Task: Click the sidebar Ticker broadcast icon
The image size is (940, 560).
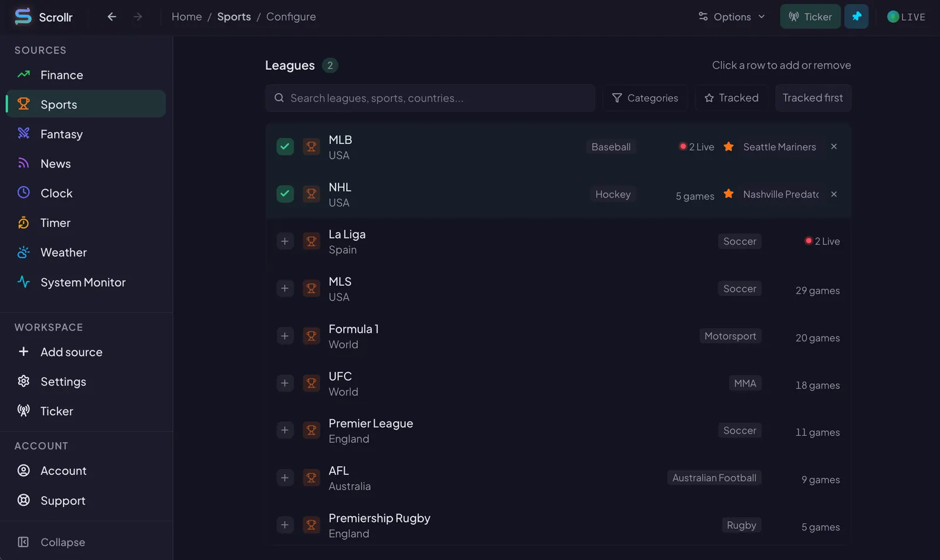Action: tap(23, 411)
